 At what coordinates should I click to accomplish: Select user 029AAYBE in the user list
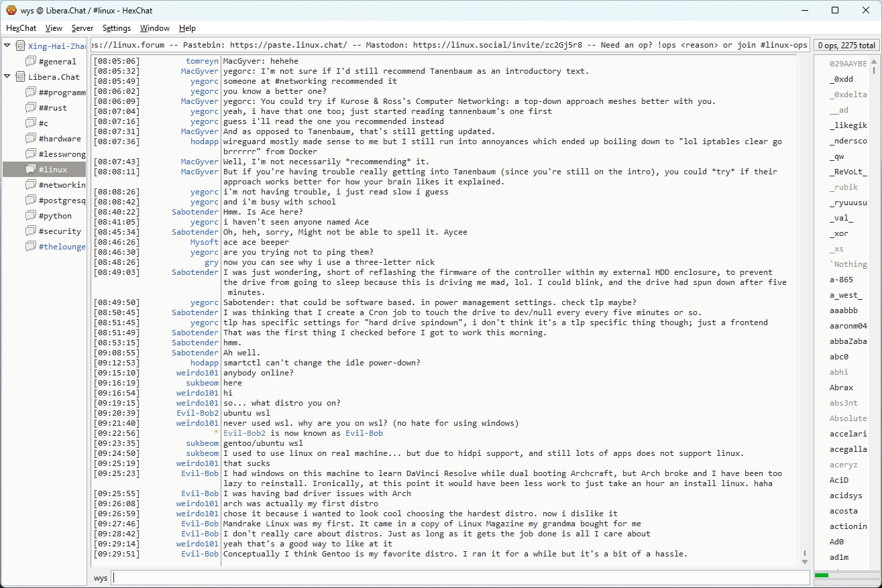(848, 64)
